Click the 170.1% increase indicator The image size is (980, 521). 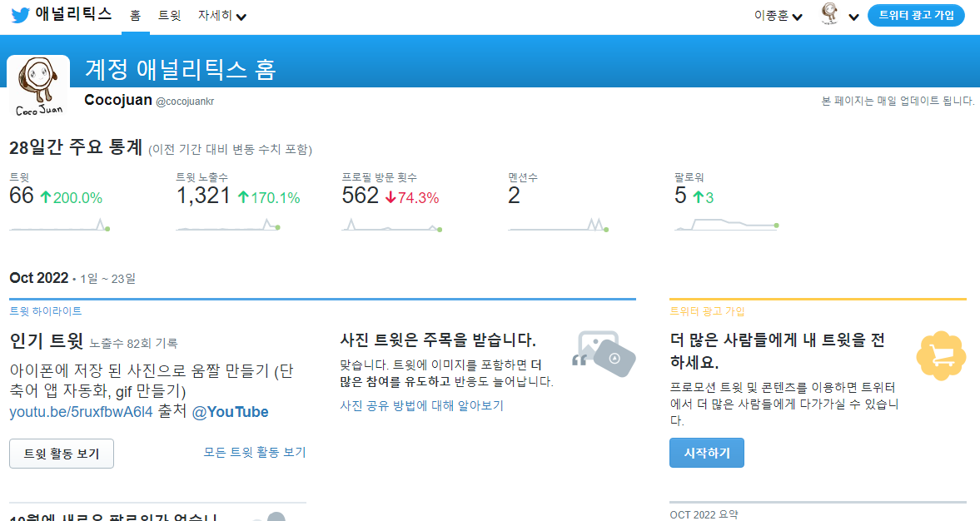(x=270, y=198)
